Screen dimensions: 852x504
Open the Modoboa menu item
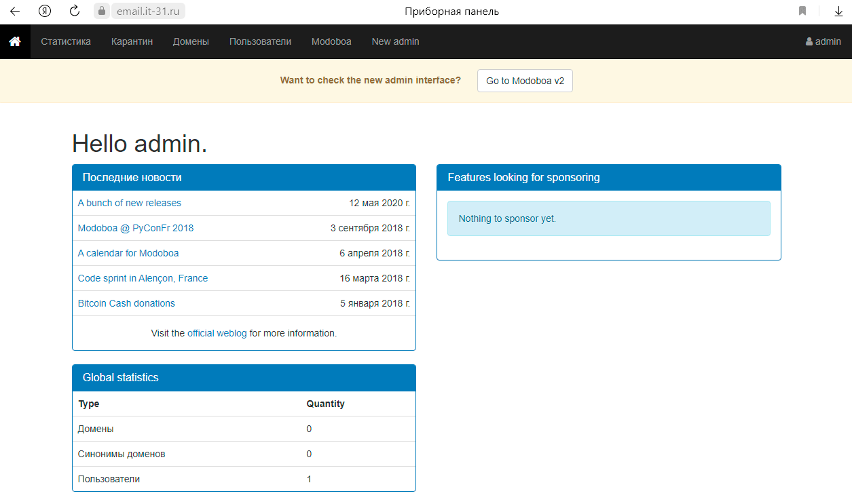coord(331,41)
